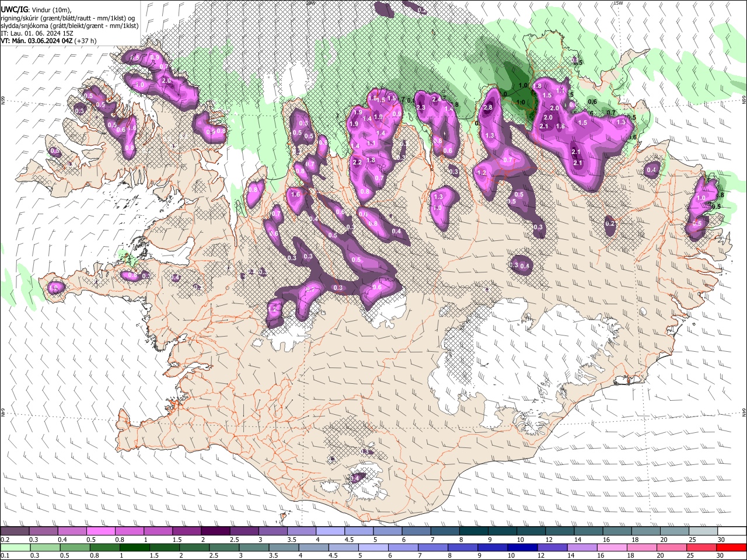Pick the deep blue swatch between 10 and 12 on rain scale

coord(522,547)
